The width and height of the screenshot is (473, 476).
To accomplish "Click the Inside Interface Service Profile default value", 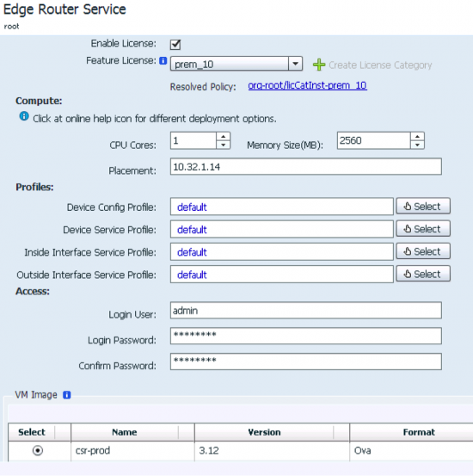I will point(192,252).
